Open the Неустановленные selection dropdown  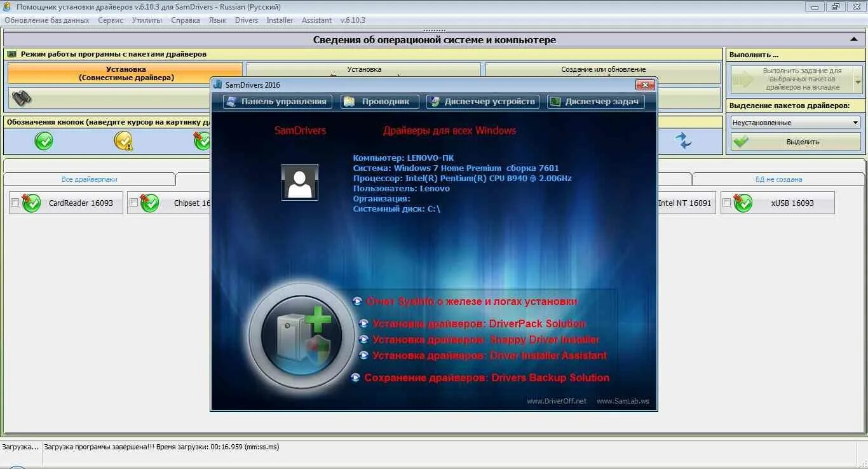tap(796, 123)
